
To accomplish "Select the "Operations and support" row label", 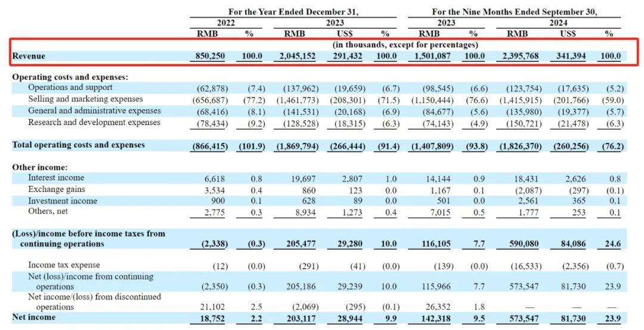I will (70, 88).
